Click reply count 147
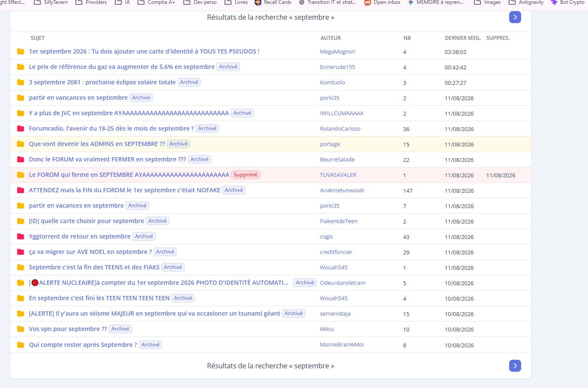Screen dimensions: 588x388 click(408, 191)
